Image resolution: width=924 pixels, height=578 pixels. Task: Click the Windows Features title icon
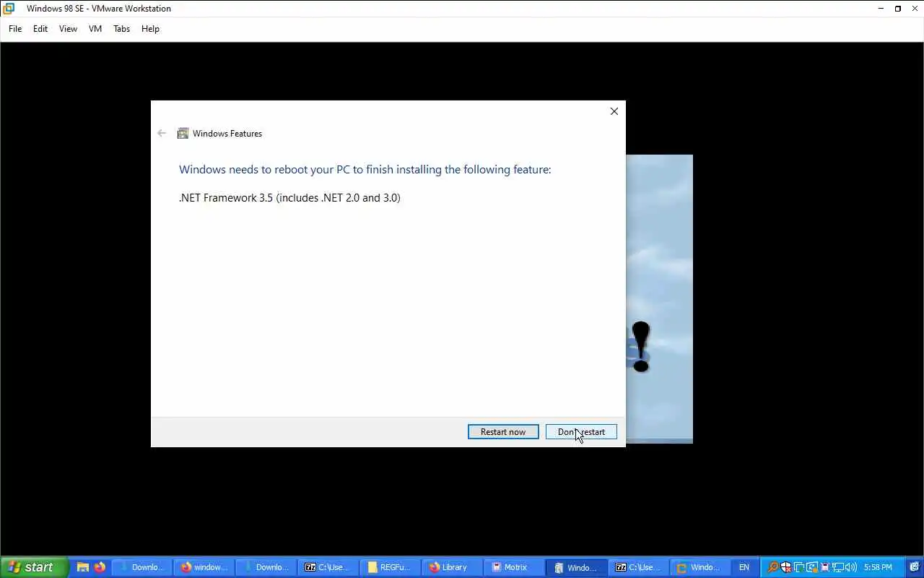(183, 134)
